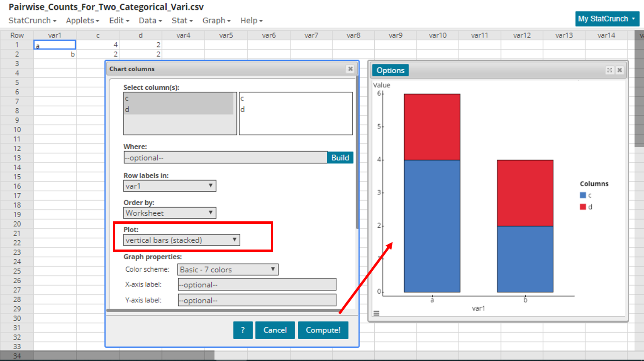This screenshot has width=644, height=361.
Task: Click the Options button on the graph
Action: pyautogui.click(x=390, y=70)
